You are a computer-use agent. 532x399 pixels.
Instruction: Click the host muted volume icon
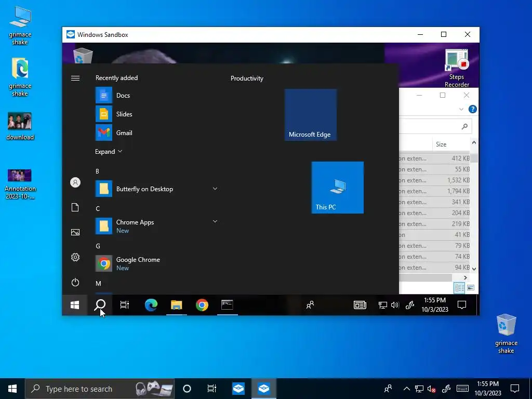[x=432, y=389]
